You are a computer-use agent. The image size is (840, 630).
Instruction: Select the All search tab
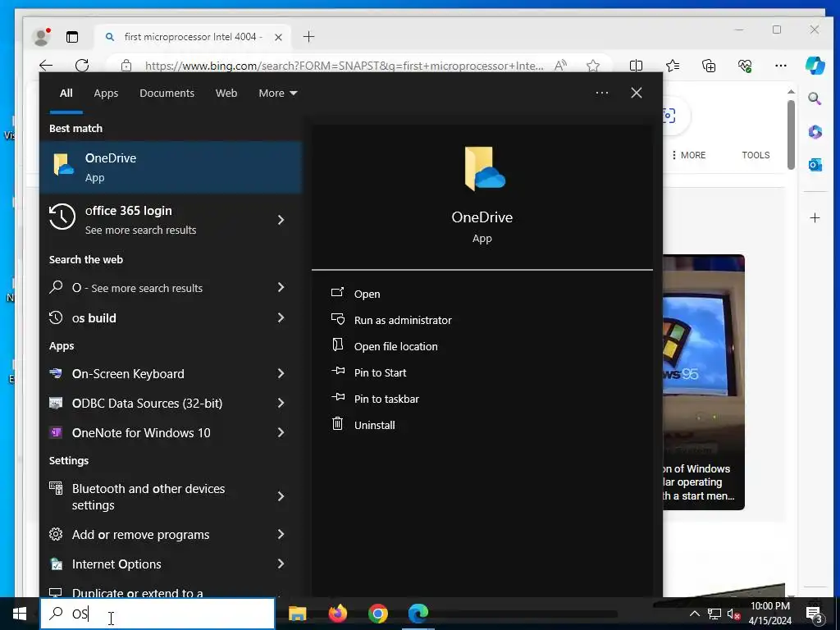coord(66,94)
